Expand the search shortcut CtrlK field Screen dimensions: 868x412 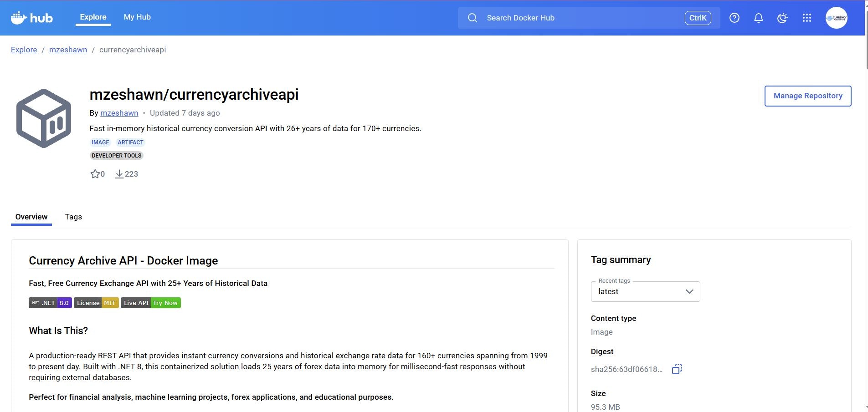point(698,18)
